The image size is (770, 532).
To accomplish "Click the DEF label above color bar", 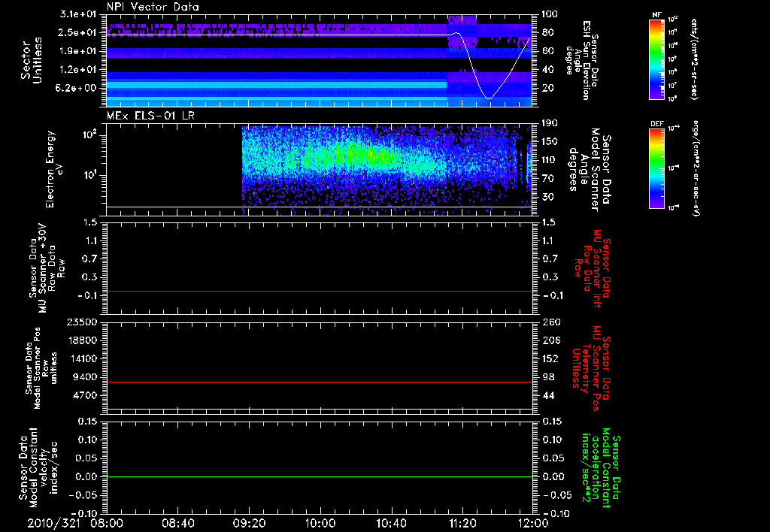I will point(657,124).
